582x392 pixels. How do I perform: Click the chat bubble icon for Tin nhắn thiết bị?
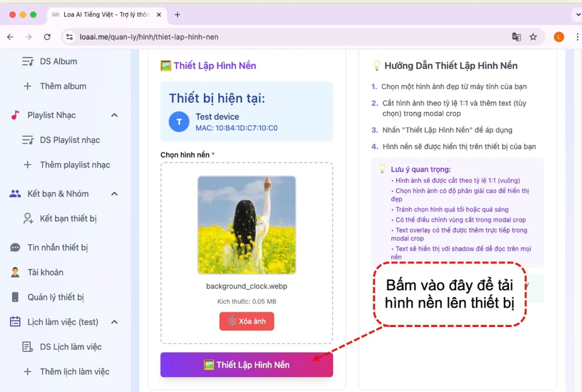[x=15, y=247]
